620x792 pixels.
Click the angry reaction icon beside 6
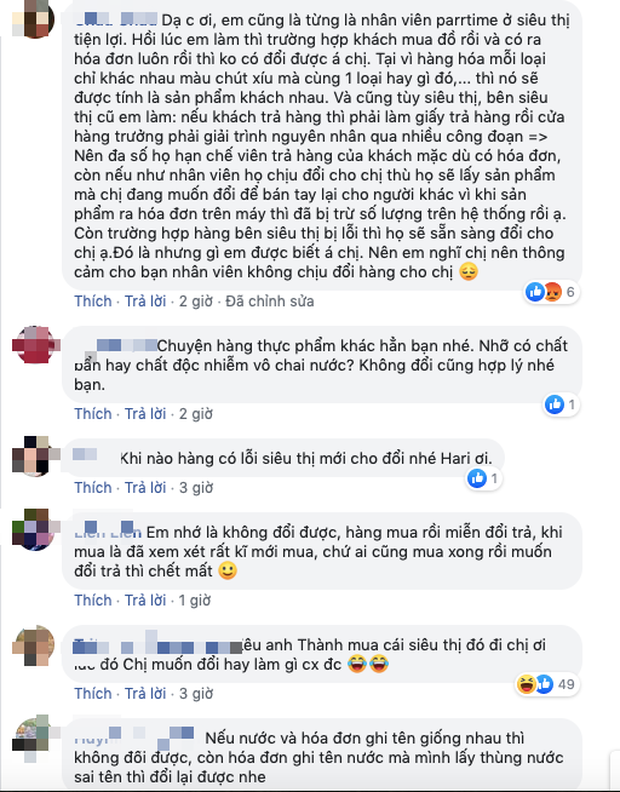tap(553, 292)
